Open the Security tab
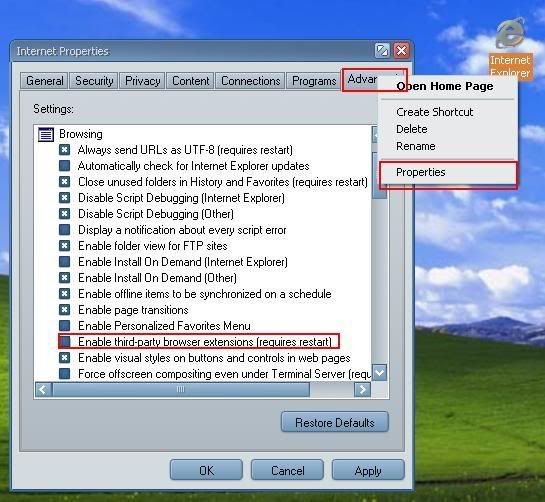 coord(94,81)
